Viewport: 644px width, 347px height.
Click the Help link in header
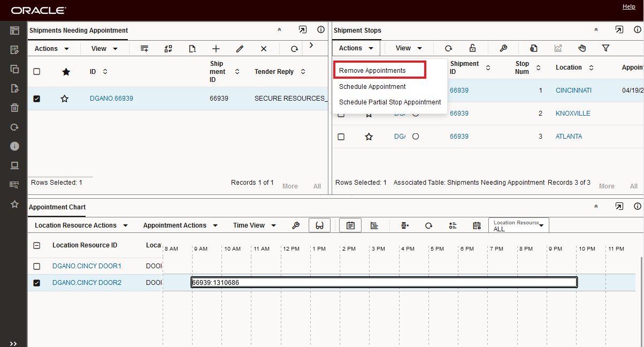click(629, 6)
